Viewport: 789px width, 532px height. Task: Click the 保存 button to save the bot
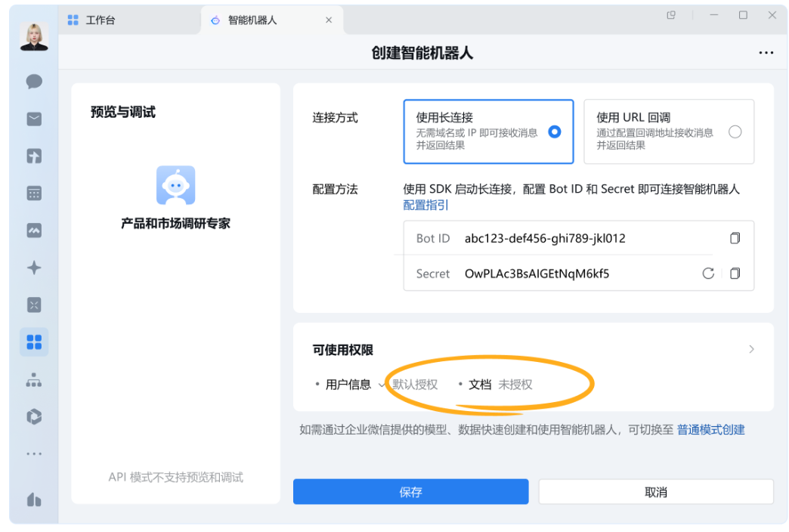410,491
